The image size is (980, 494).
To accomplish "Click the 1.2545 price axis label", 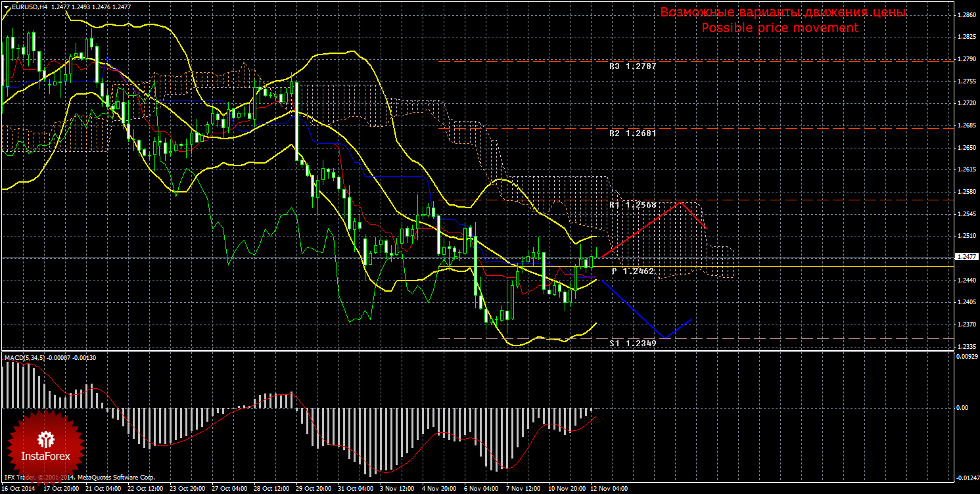I will coord(966,214).
